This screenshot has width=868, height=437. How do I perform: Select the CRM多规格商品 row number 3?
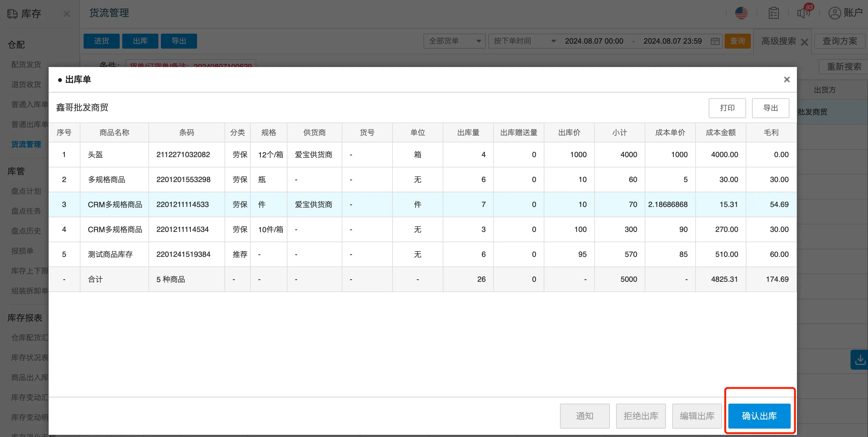coord(114,204)
